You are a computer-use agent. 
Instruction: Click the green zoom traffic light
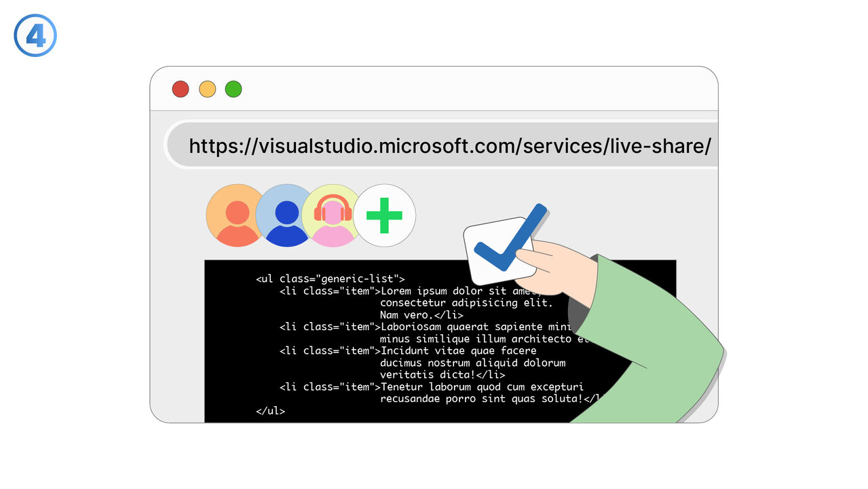coord(233,89)
